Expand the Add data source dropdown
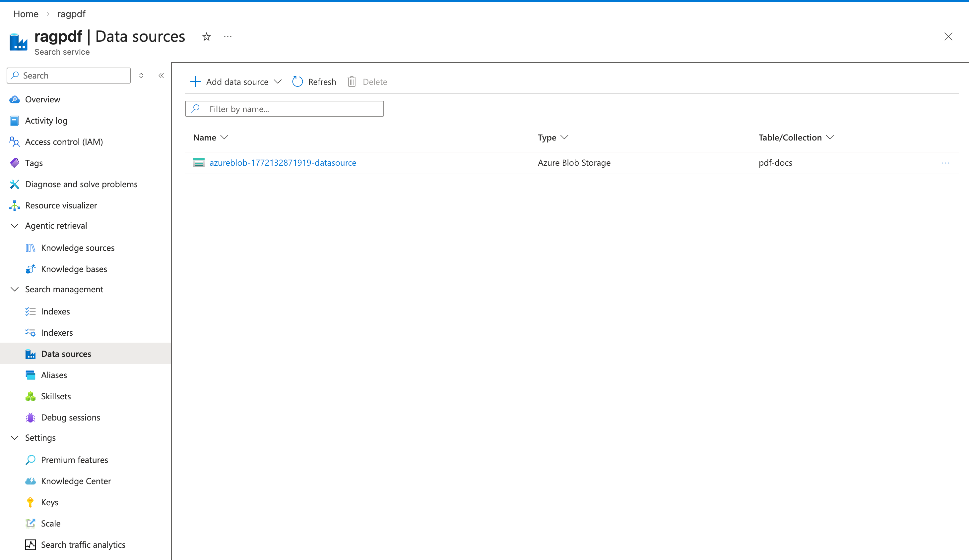This screenshot has height=560, width=969. (278, 82)
